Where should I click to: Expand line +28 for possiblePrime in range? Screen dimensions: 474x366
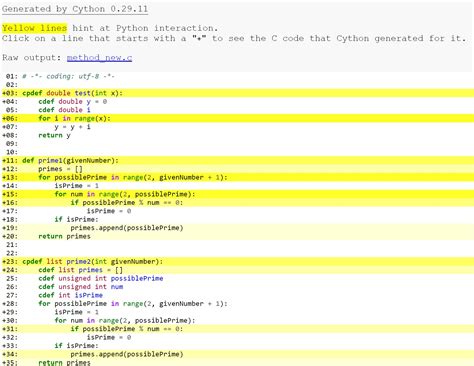(x=237, y=303)
